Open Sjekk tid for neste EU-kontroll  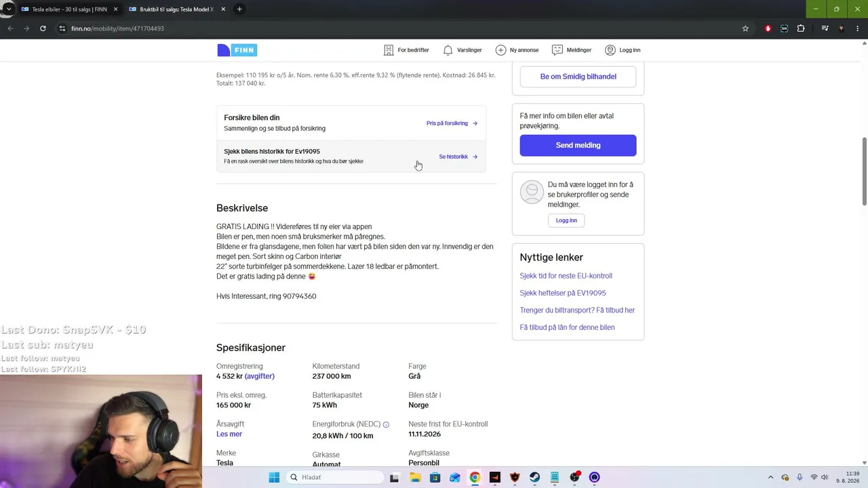[x=566, y=276]
